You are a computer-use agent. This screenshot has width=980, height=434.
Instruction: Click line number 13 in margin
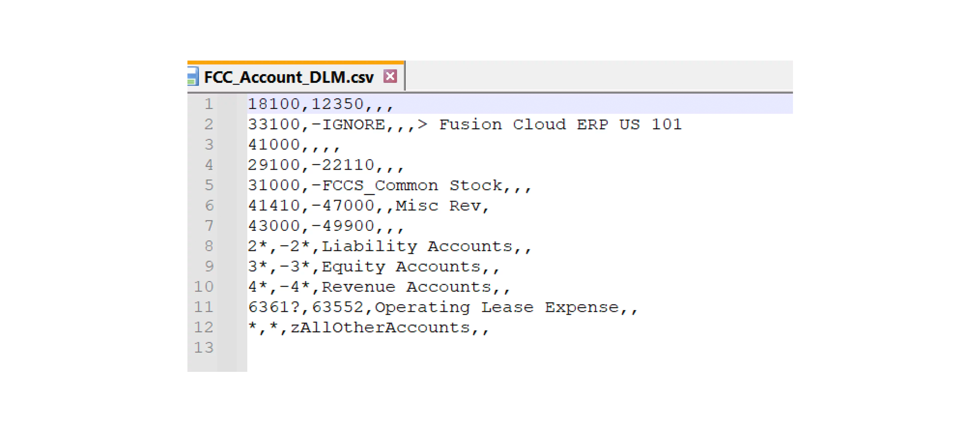204,348
